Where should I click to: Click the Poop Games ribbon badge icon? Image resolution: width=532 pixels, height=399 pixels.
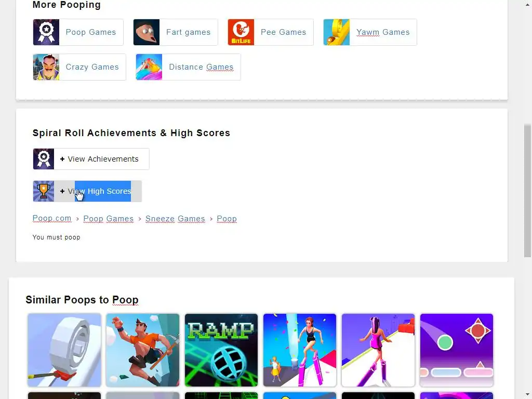pyautogui.click(x=46, y=32)
